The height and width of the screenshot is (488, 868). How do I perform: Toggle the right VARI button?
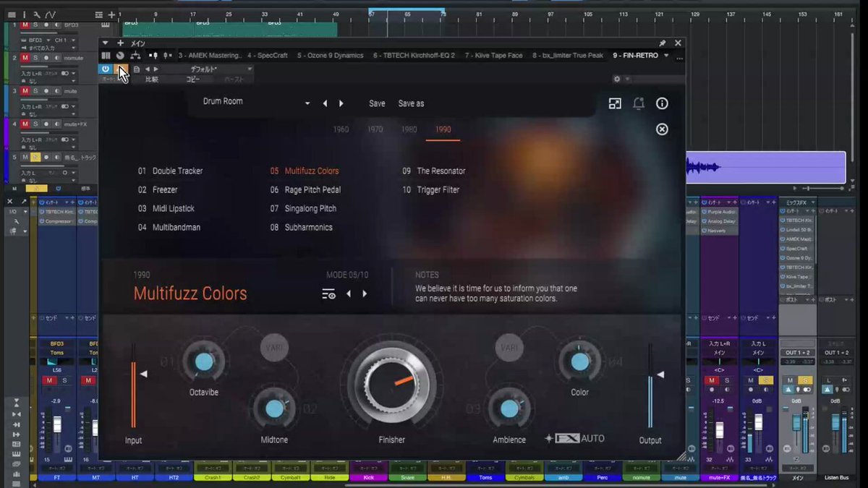[x=510, y=348]
